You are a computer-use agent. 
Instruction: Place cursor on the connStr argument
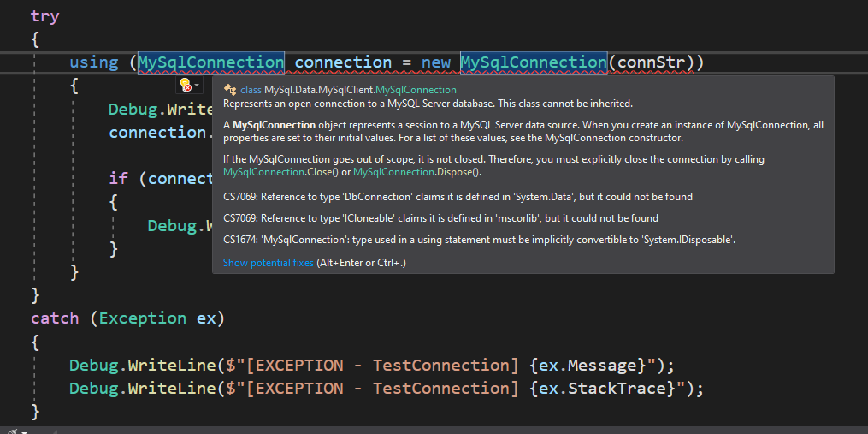[x=651, y=62]
